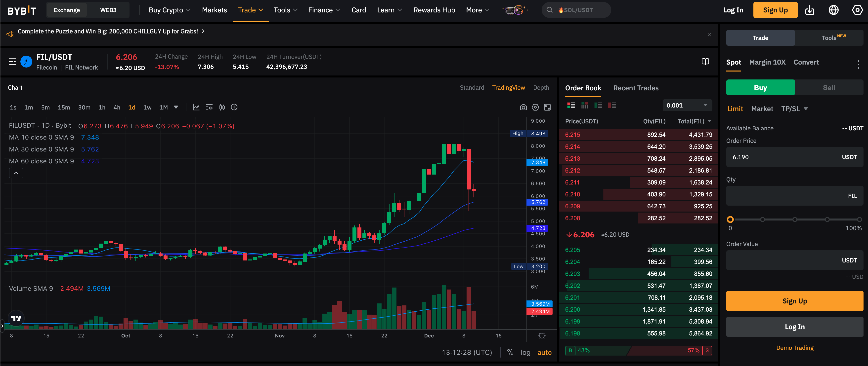Open the trading guide book icon
The width and height of the screenshot is (868, 366).
click(705, 62)
